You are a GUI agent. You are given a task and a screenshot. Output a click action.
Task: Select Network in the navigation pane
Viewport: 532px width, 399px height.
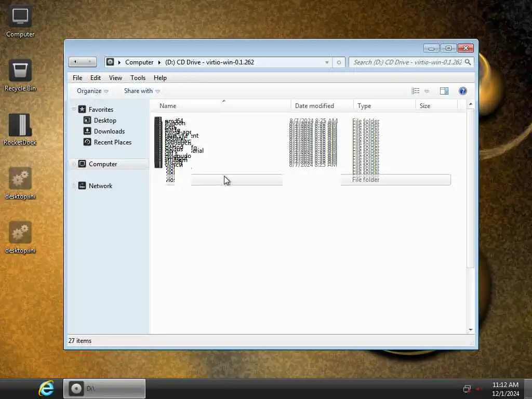(100, 186)
